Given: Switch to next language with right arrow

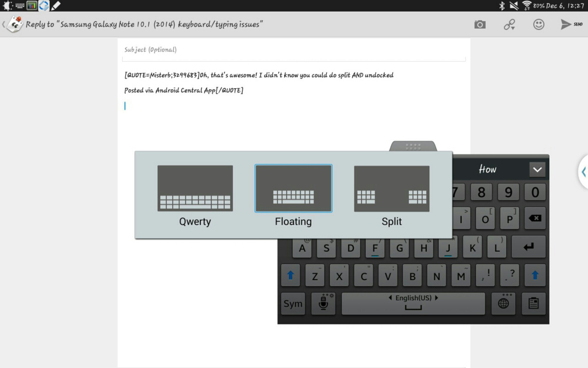Looking at the screenshot, I should pyautogui.click(x=436, y=298).
